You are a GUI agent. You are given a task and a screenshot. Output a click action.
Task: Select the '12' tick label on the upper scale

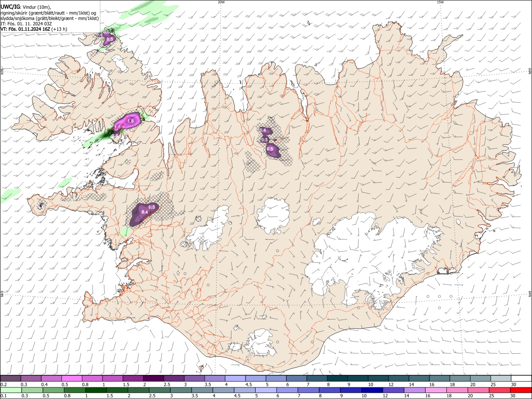tap(391, 384)
